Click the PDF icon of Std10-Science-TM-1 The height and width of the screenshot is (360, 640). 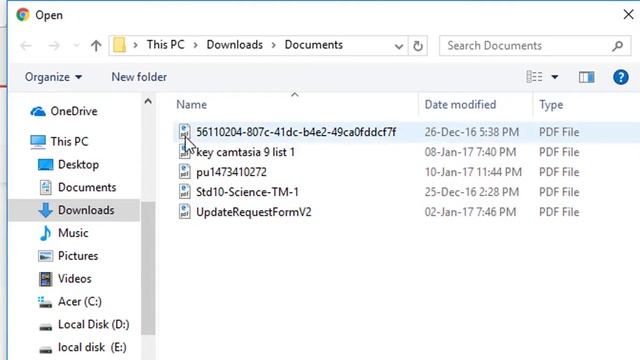(x=184, y=191)
